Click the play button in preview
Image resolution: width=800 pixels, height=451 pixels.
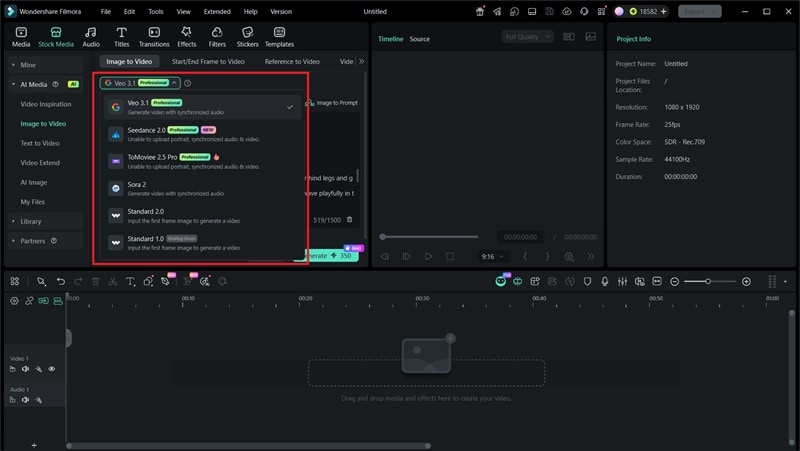[429, 257]
